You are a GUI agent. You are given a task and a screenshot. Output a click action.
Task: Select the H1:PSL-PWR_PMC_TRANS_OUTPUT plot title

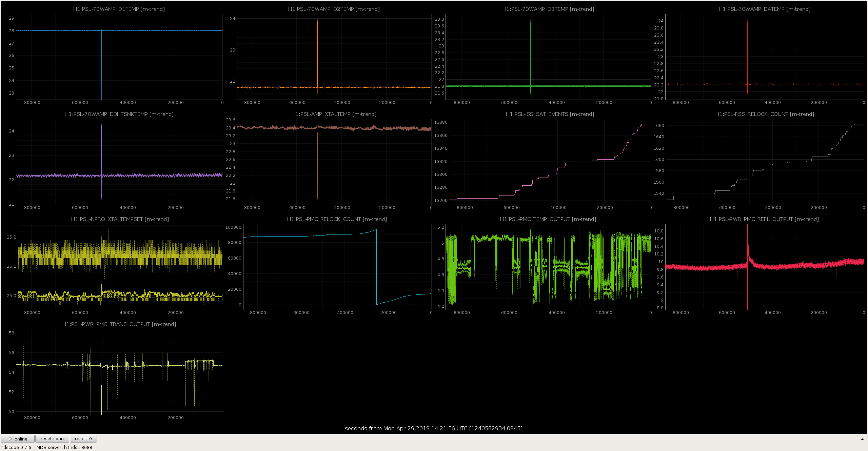tap(119, 324)
